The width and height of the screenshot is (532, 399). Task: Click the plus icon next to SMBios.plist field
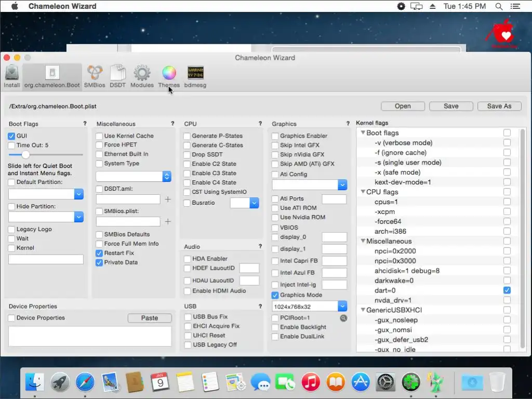point(168,221)
